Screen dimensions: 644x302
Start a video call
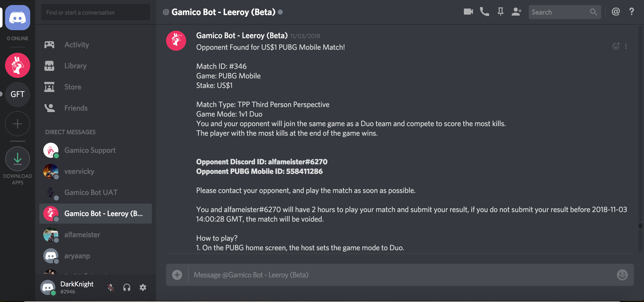click(x=468, y=12)
